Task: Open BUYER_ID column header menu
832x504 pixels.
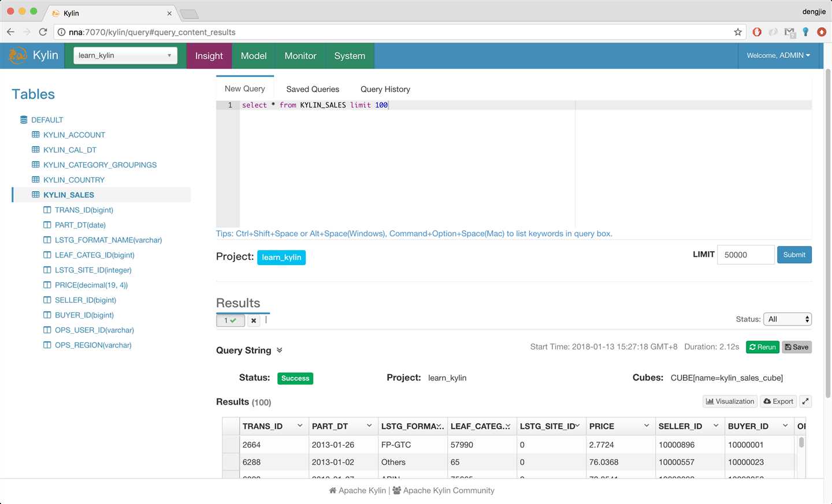Action: point(785,426)
